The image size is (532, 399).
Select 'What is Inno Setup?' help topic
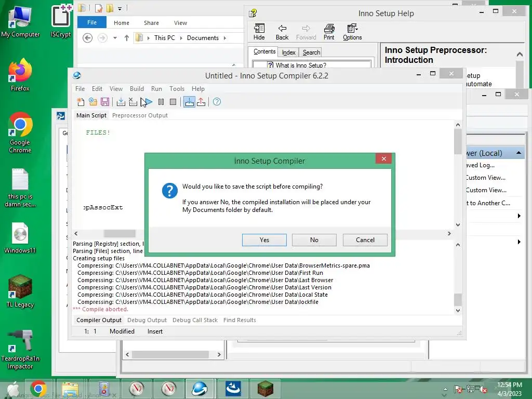coord(301,65)
